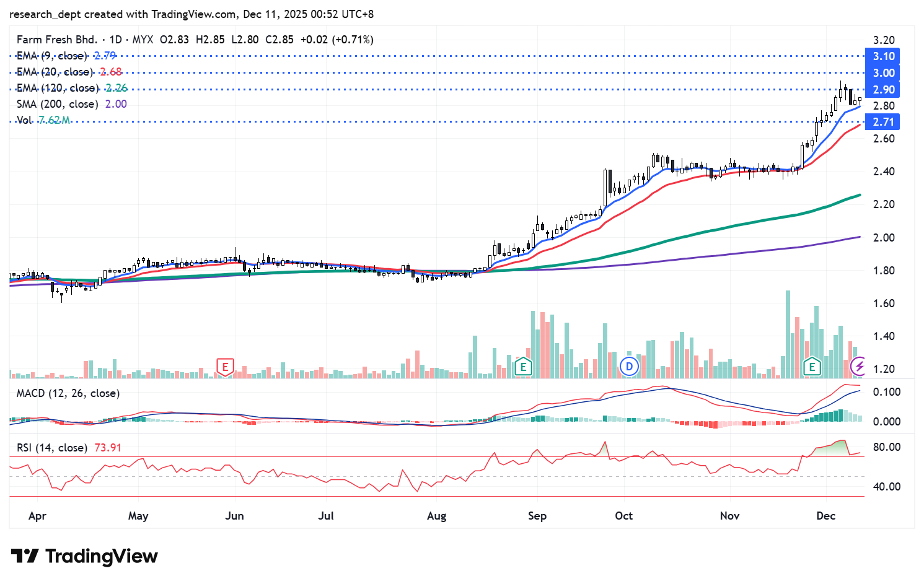Click the red earnings E marker near June
The height and width of the screenshot is (584, 924).
225,367
